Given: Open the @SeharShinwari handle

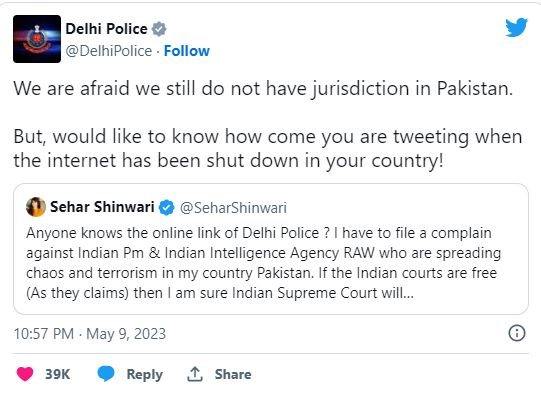Looking at the screenshot, I should click(x=233, y=208).
